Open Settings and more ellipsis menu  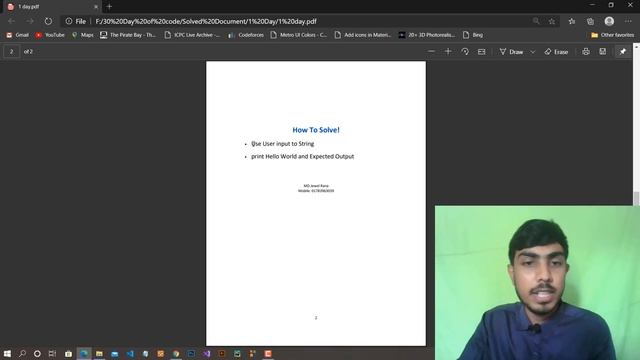(x=628, y=21)
